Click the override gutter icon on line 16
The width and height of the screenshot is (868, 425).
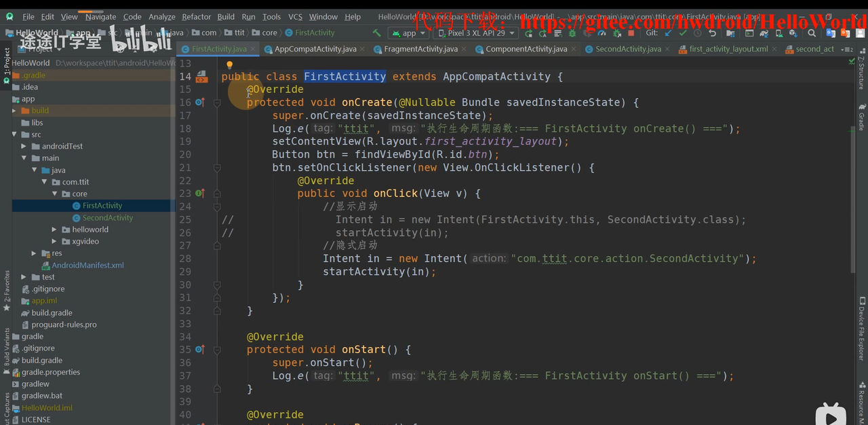200,103
